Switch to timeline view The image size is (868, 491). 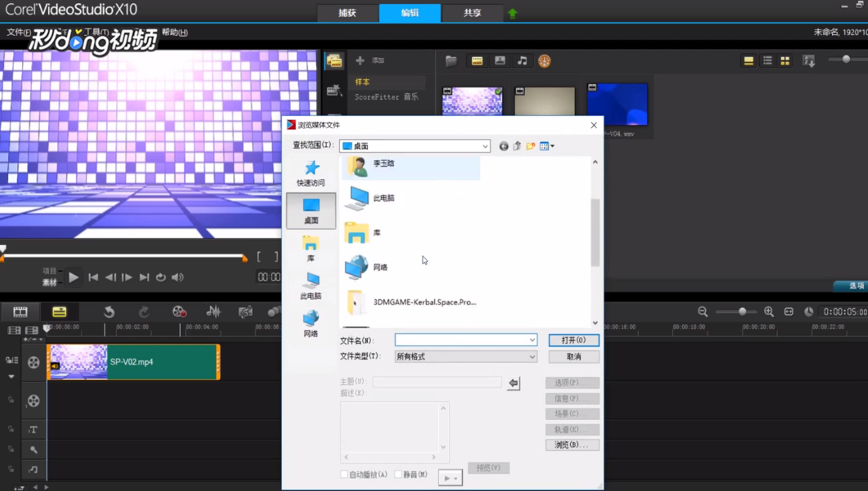59,312
